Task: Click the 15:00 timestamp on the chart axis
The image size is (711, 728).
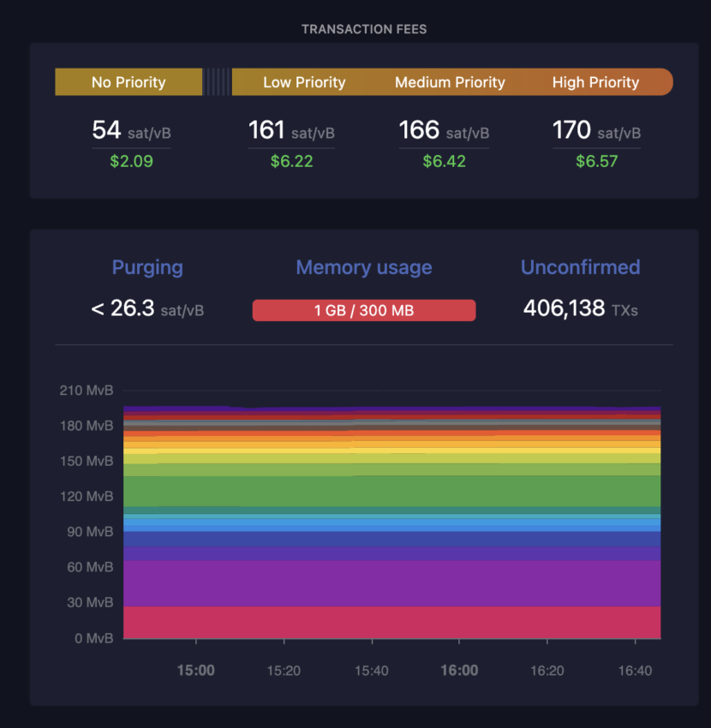Action: pyautogui.click(x=195, y=671)
